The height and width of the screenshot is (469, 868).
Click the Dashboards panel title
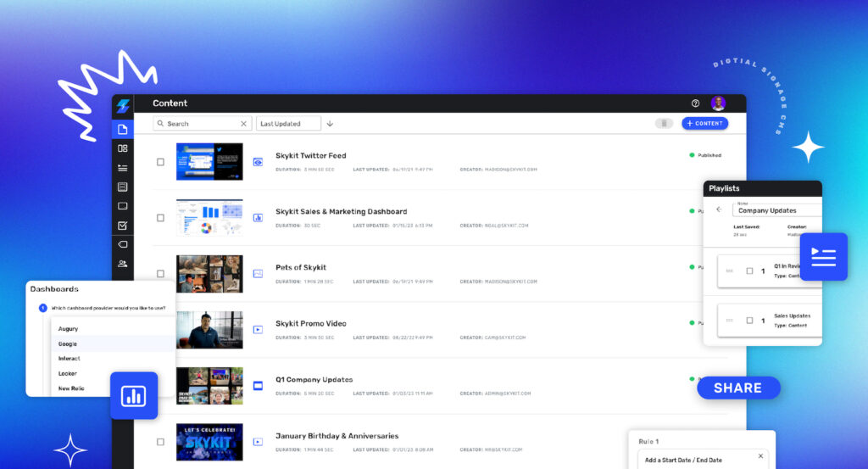54,289
